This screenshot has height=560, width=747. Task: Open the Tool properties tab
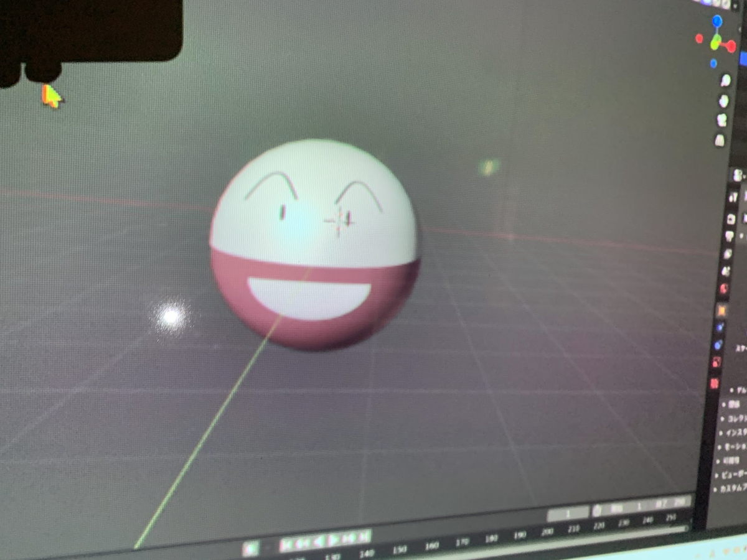(x=733, y=197)
